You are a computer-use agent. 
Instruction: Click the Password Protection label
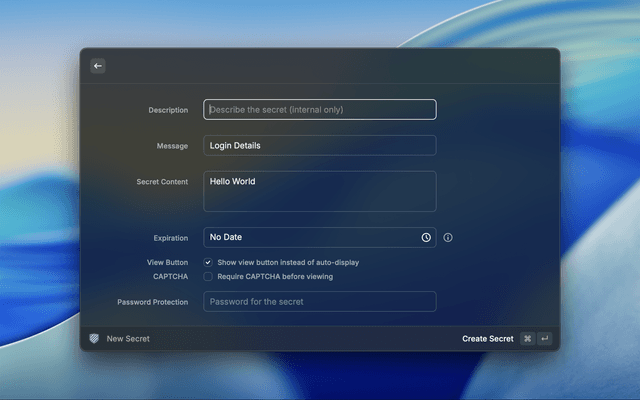click(152, 301)
